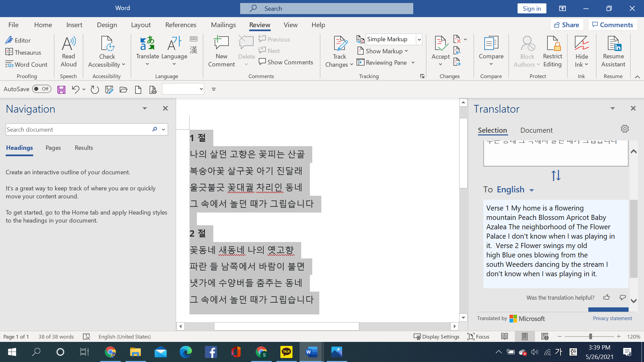Expand the Show Markup menu
The height and width of the screenshot is (362, 644).
383,51
